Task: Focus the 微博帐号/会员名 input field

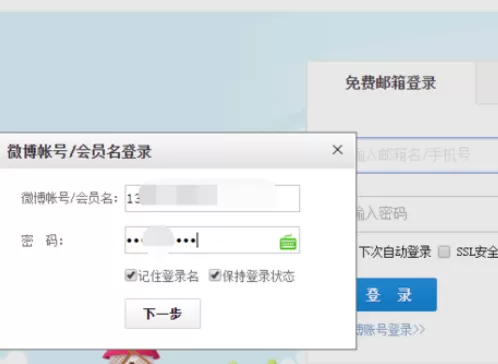Action: click(212, 198)
